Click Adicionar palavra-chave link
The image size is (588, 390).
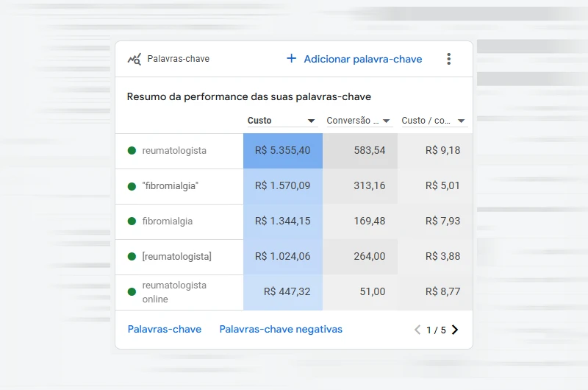coord(362,59)
